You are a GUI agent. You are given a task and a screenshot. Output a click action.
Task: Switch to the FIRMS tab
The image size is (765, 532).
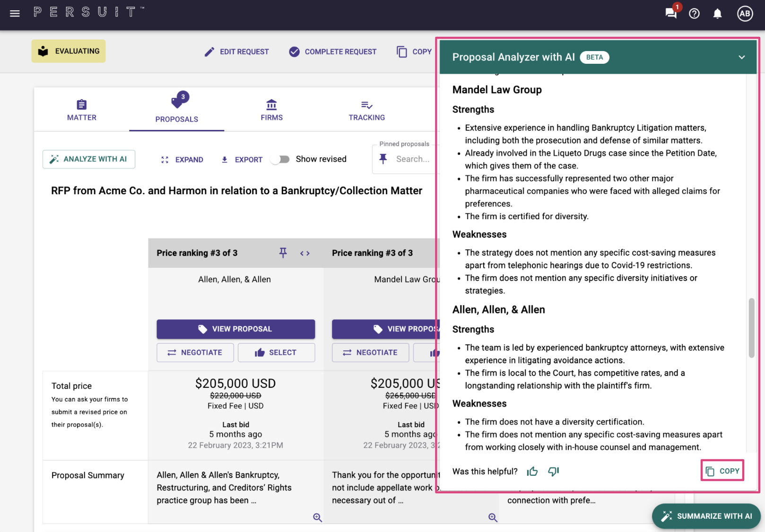point(271,110)
